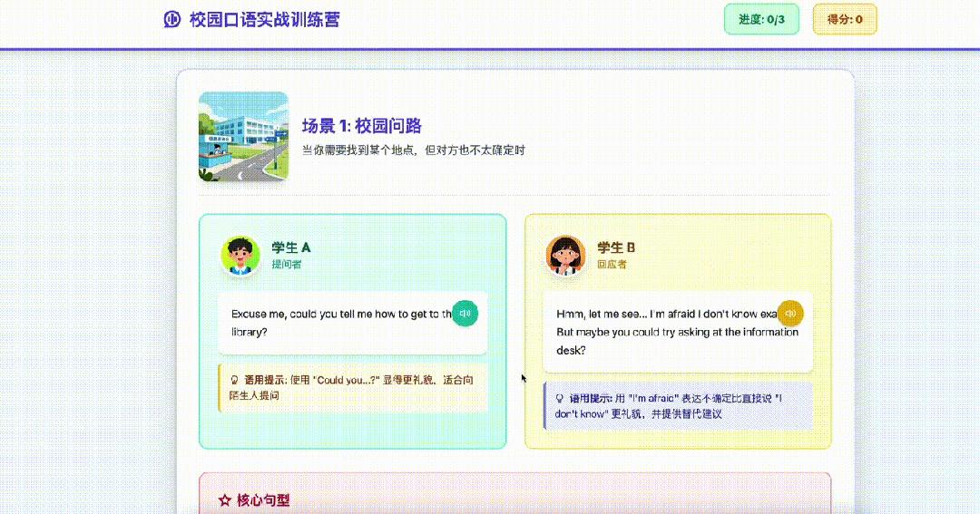Click the 提问者 role label
This screenshot has height=514, width=980.
(x=286, y=264)
